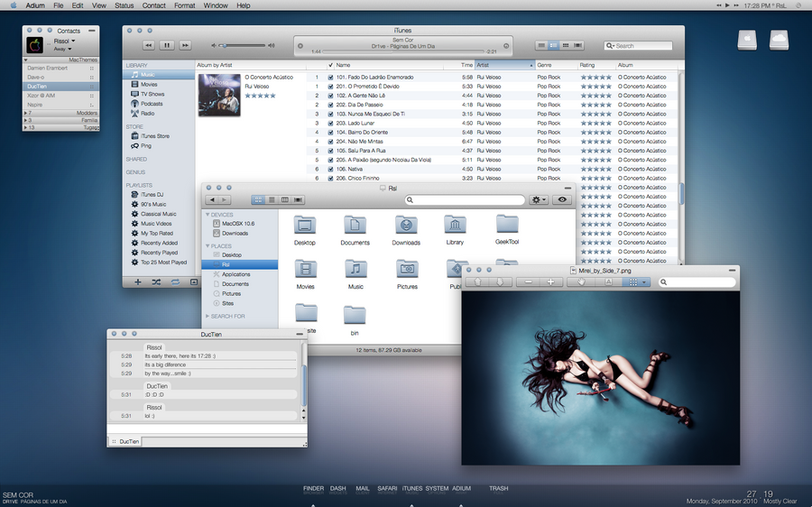
Task: Show iTunes artwork viewer
Action: [x=194, y=282]
